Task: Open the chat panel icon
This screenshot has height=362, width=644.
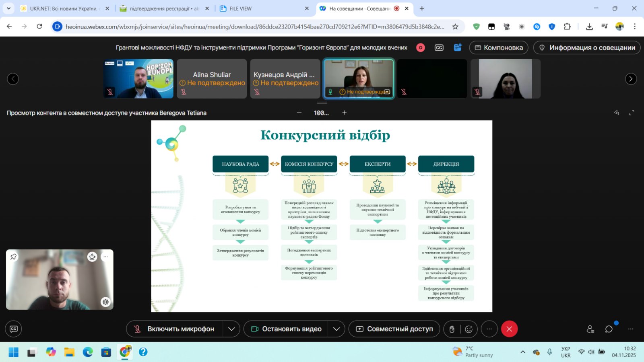Action: [x=609, y=329]
